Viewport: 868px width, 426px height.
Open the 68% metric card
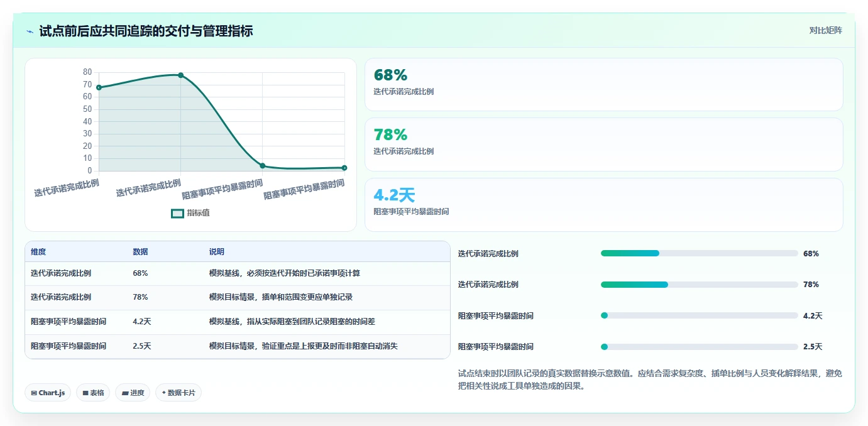603,85
